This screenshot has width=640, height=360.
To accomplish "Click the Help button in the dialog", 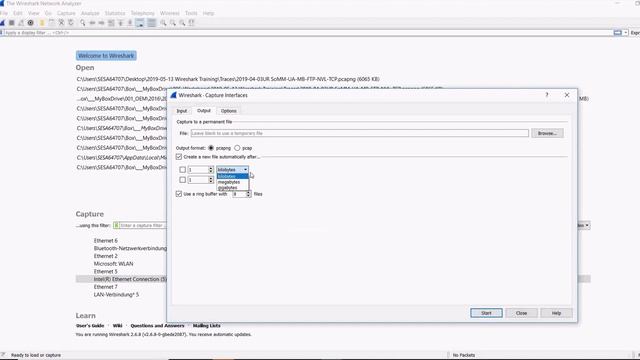I will point(556,313).
